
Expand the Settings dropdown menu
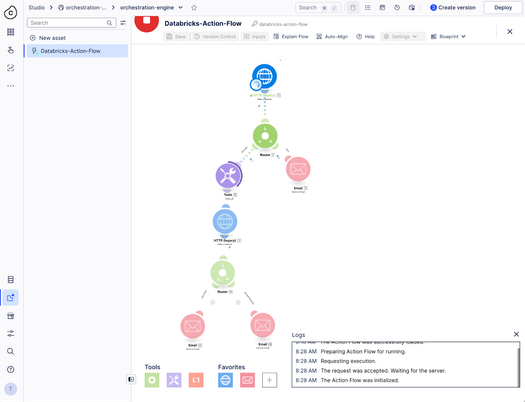click(x=403, y=36)
